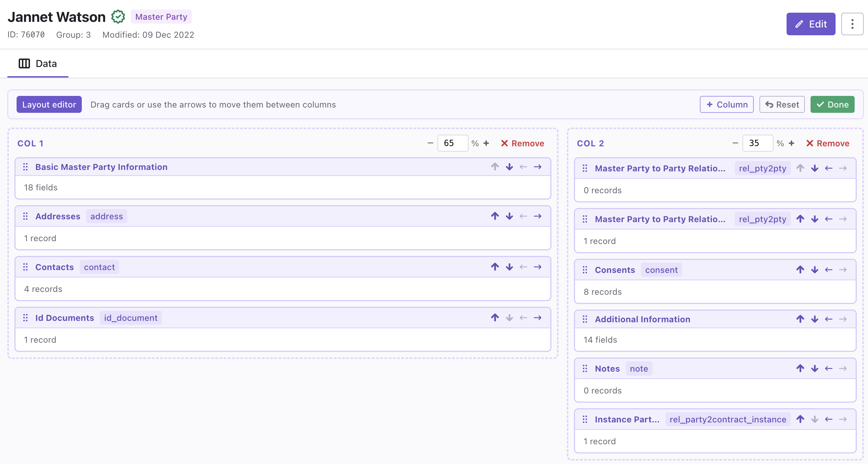The height and width of the screenshot is (464, 868).
Task: Increase COL 2 width with plus
Action: (x=791, y=143)
